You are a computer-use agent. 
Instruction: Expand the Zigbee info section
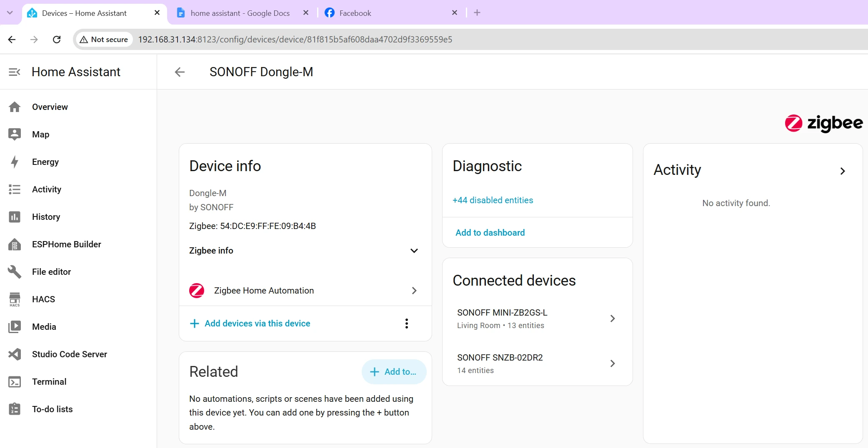(x=414, y=251)
